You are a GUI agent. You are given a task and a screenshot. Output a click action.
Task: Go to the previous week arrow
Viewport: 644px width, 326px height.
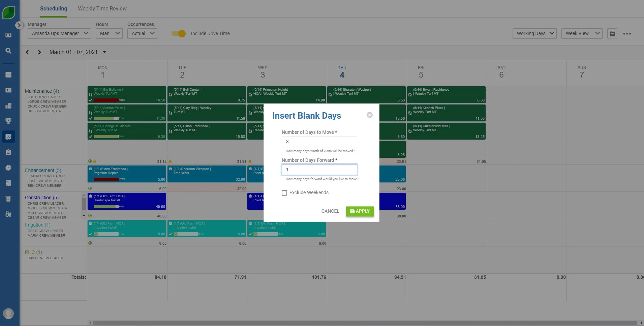pyautogui.click(x=27, y=52)
